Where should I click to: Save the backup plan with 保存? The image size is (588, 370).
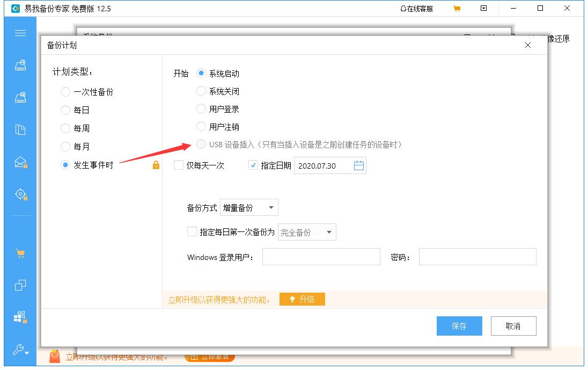pos(459,325)
